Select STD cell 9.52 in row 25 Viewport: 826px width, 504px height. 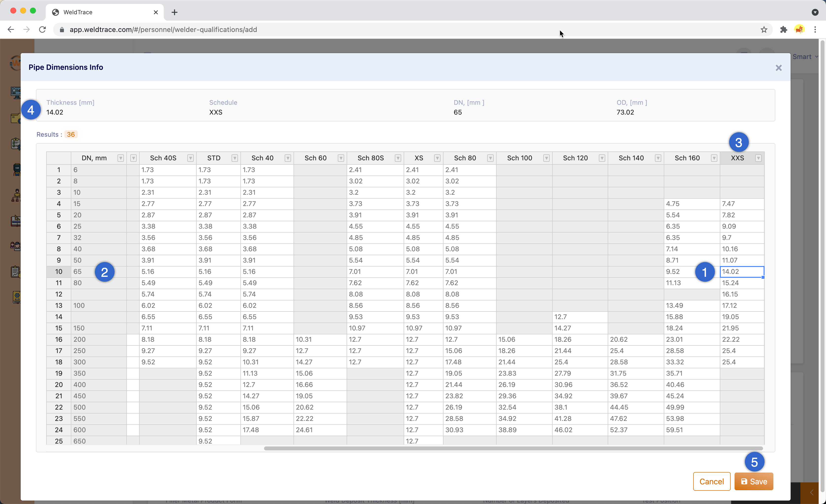[x=218, y=441]
